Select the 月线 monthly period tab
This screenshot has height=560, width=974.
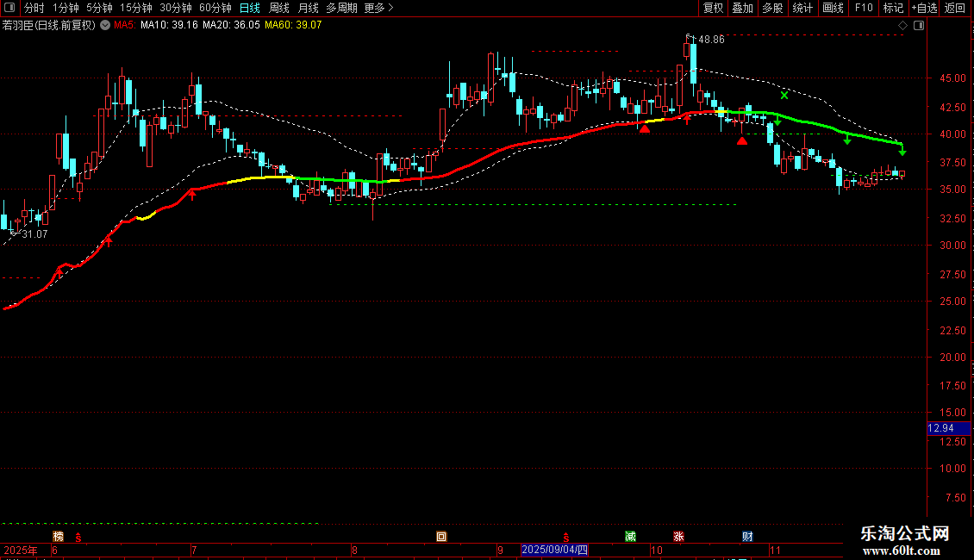308,8
